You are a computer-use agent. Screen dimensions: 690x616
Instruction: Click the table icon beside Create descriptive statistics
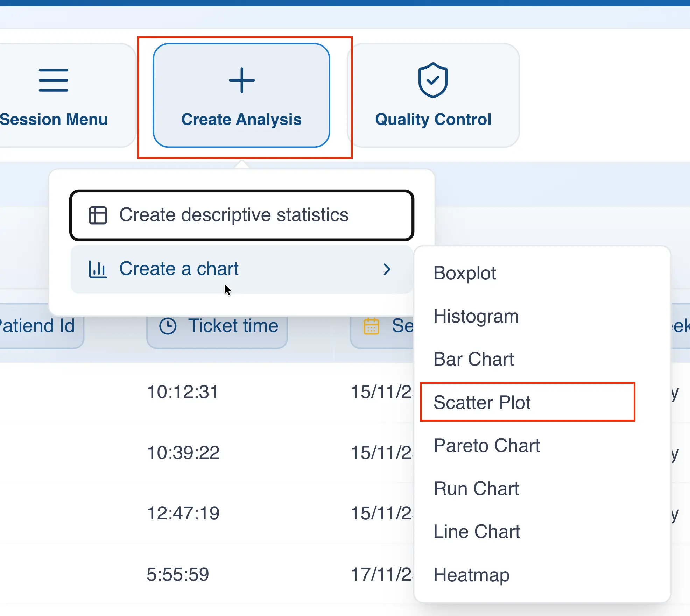pos(98,215)
